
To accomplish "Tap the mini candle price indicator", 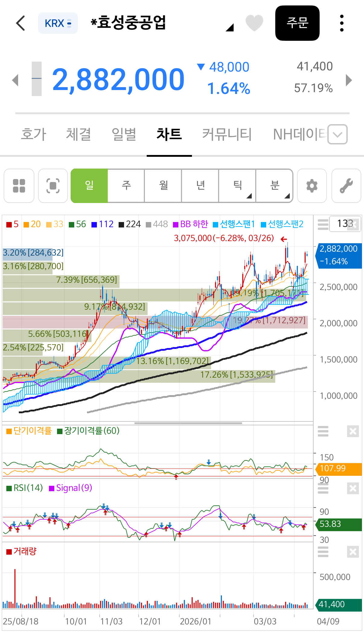I will pyautogui.click(x=37, y=79).
